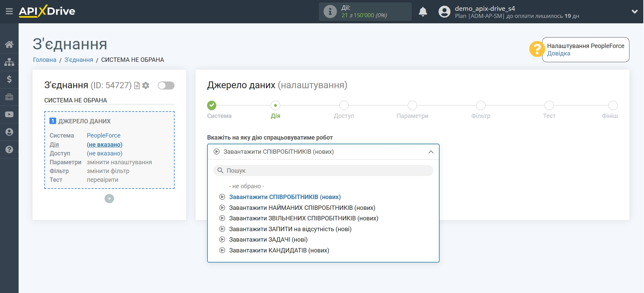Click 'змінити фільтр' link
The width and height of the screenshot is (644, 293).
(x=108, y=171)
